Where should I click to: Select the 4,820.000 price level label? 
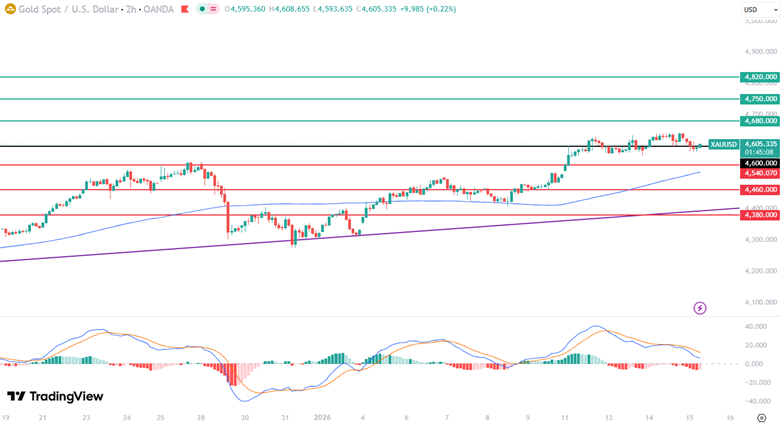click(760, 77)
